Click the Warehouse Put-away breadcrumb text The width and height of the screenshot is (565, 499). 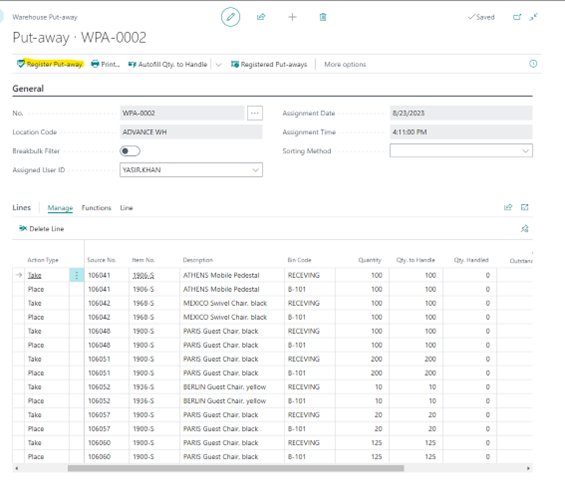click(45, 17)
